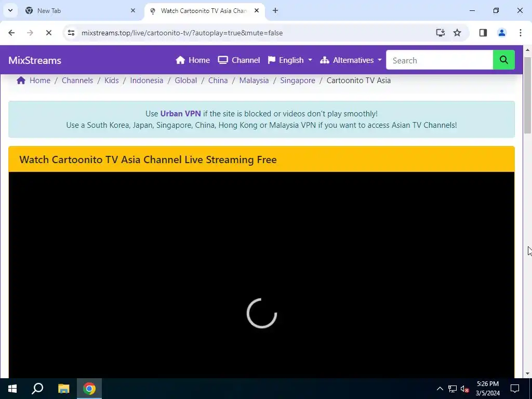Click the Chrome taskbar icon
The width and height of the screenshot is (532, 399).
pos(89,389)
